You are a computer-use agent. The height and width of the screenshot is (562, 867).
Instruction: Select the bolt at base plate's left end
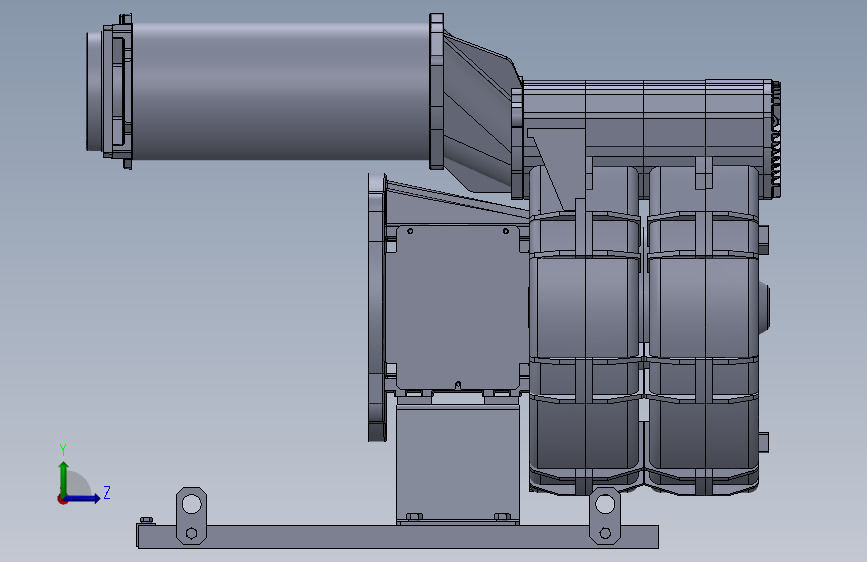[147, 521]
